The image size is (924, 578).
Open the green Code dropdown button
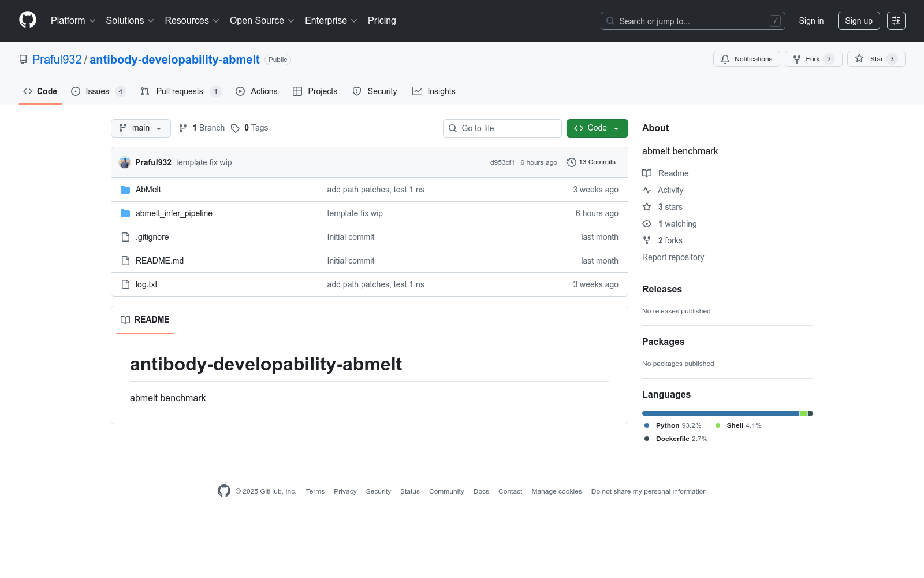tap(597, 128)
